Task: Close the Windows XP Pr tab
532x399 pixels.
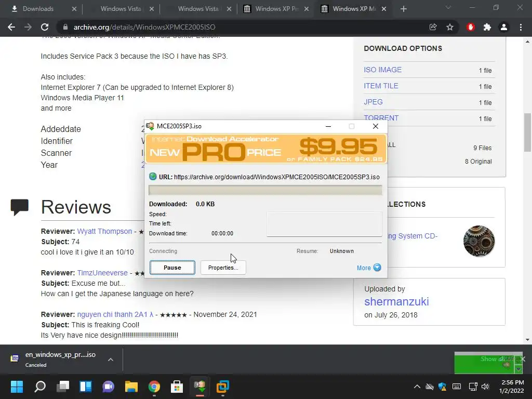Action: coord(307,9)
